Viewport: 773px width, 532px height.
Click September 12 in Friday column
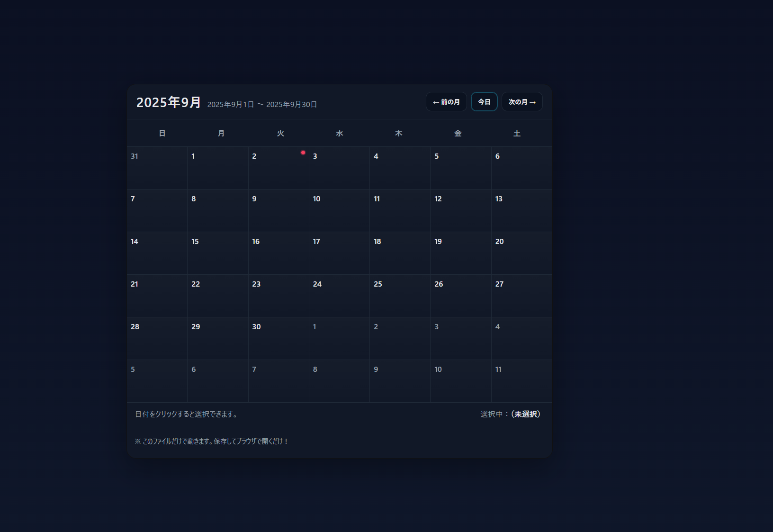[460, 211]
